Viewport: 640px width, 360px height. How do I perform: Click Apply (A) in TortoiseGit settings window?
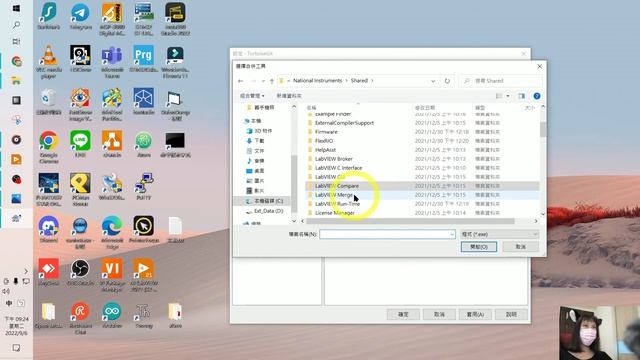tap(475, 314)
